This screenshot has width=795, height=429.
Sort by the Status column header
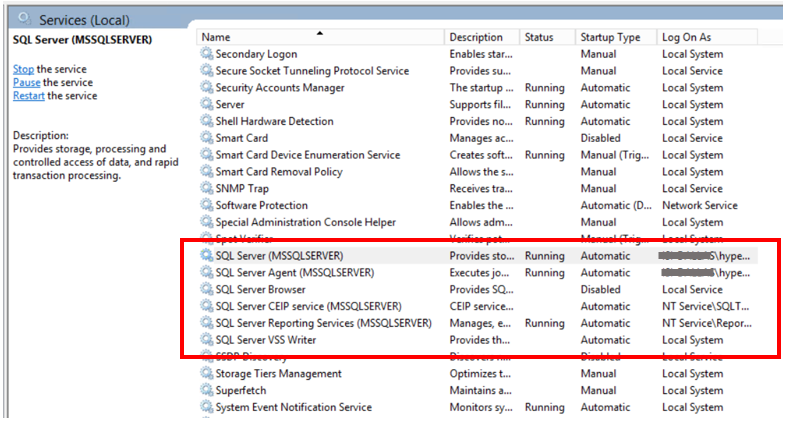point(548,37)
